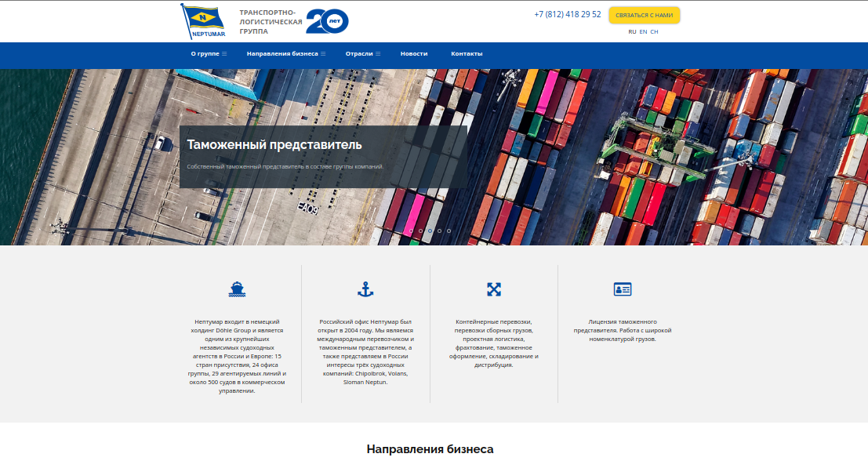Click the Связаться с нами button
Image resolution: width=868 pixels, height=461 pixels.
point(645,15)
